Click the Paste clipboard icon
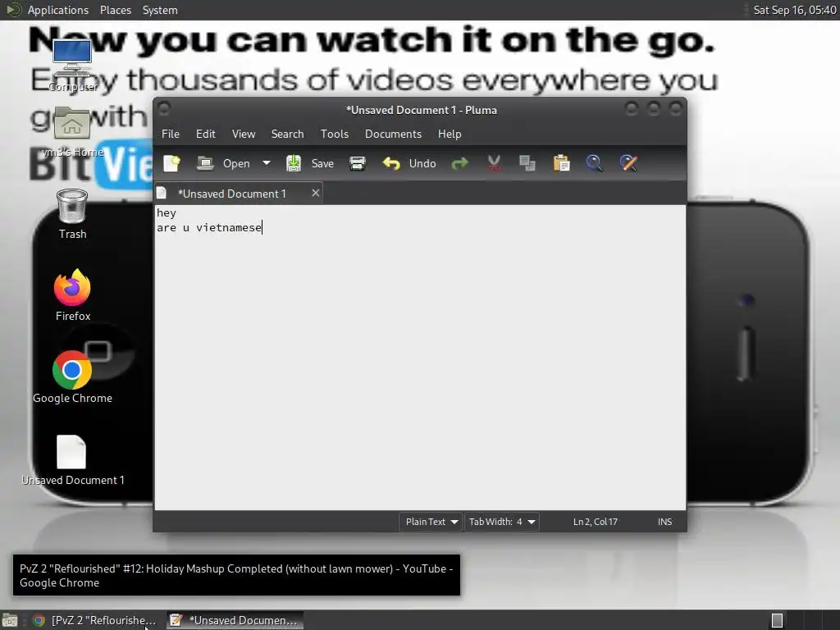 click(561, 163)
